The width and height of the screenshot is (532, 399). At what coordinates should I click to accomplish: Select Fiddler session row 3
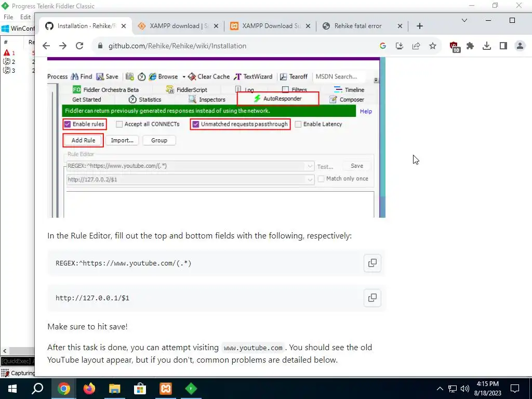(17, 71)
